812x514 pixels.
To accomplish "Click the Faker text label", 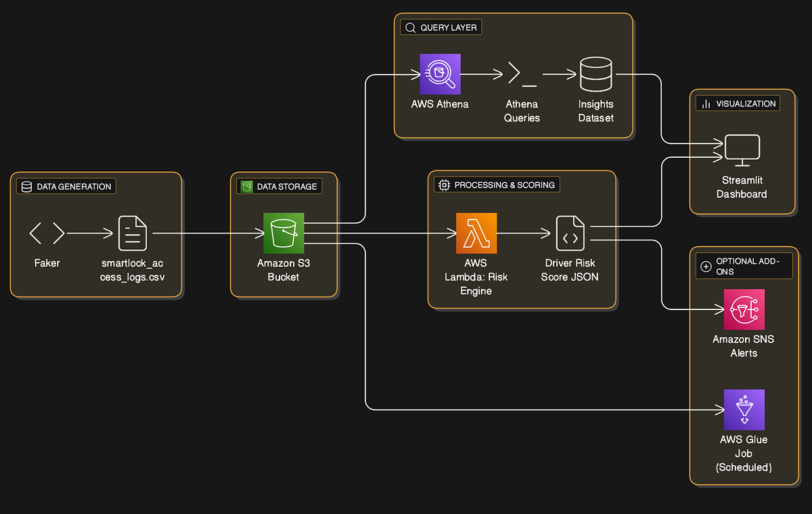I will tap(47, 263).
